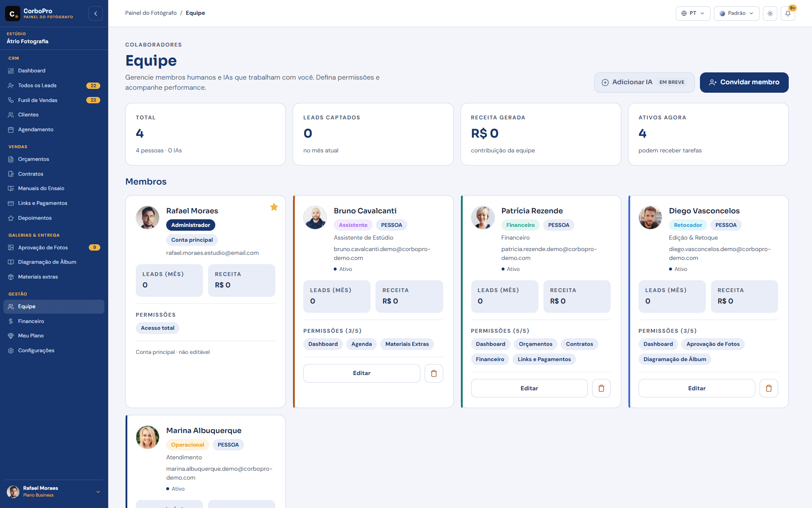Collapse the sidebar with the chevron button

click(96, 14)
